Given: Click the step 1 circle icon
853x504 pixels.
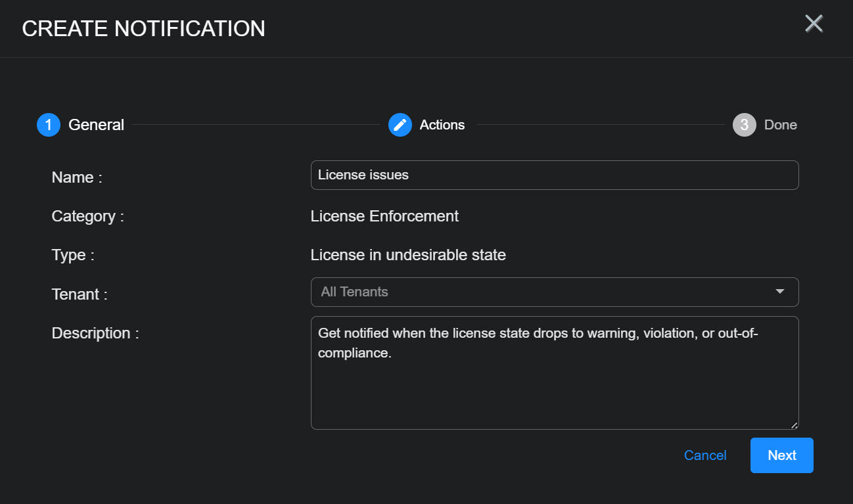Looking at the screenshot, I should tap(49, 125).
